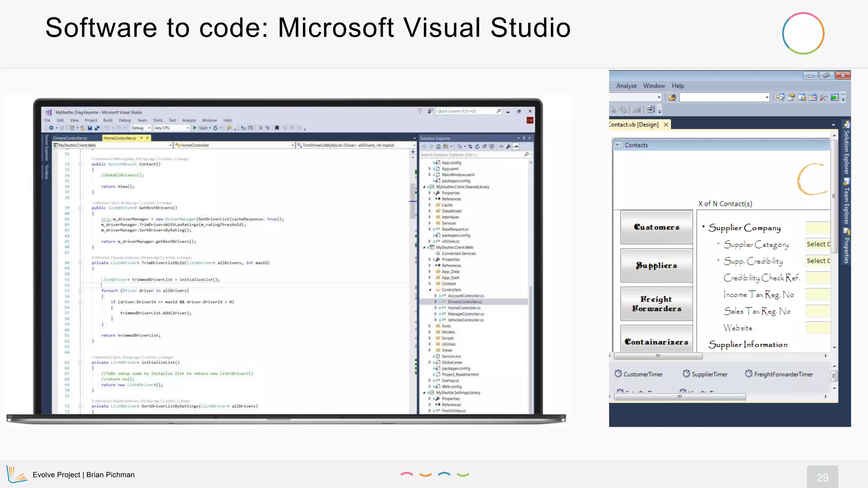Image resolution: width=868 pixels, height=488 pixels.
Task: Click the feedback icon beside Quick Launch
Action: 430,111
